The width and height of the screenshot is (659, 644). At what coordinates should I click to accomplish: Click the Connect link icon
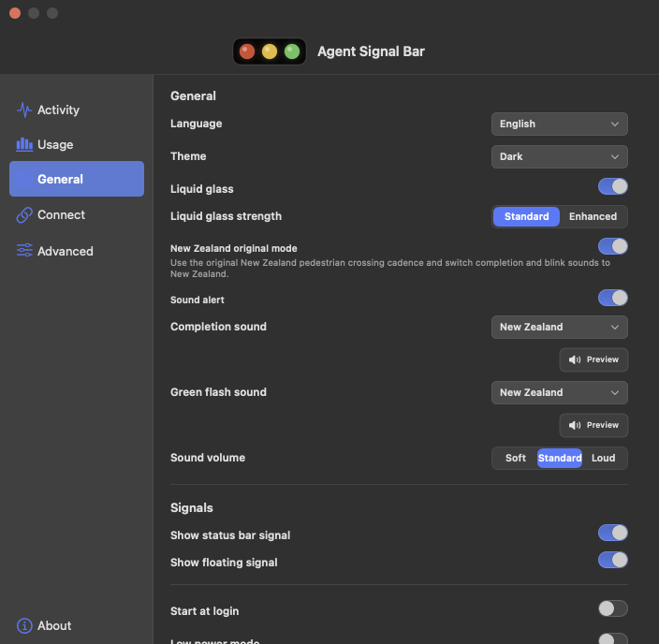pyautogui.click(x=24, y=214)
